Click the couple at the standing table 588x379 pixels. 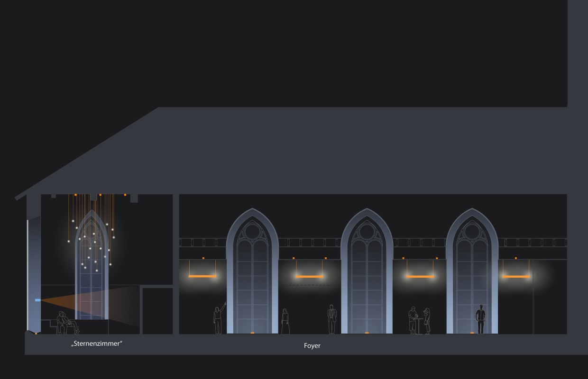click(x=420, y=320)
